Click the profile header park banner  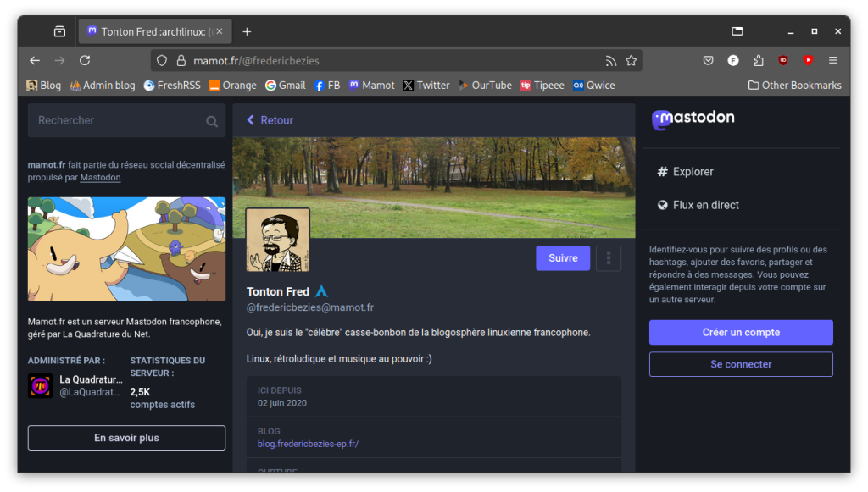point(434,187)
